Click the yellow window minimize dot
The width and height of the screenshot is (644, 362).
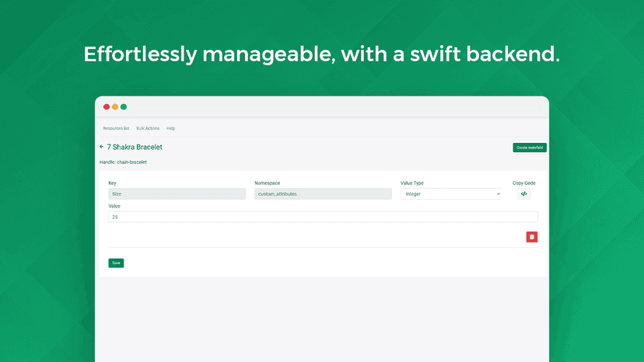[x=115, y=106]
